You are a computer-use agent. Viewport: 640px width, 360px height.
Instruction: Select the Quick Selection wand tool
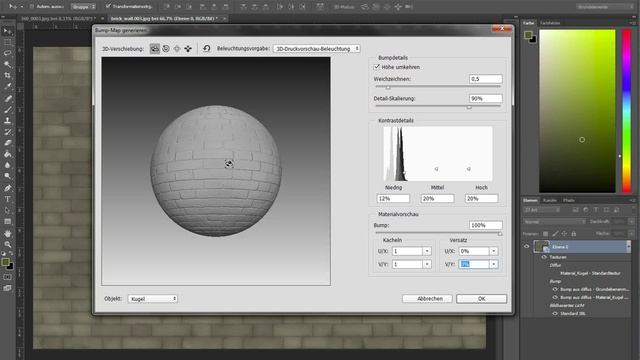click(x=7, y=64)
